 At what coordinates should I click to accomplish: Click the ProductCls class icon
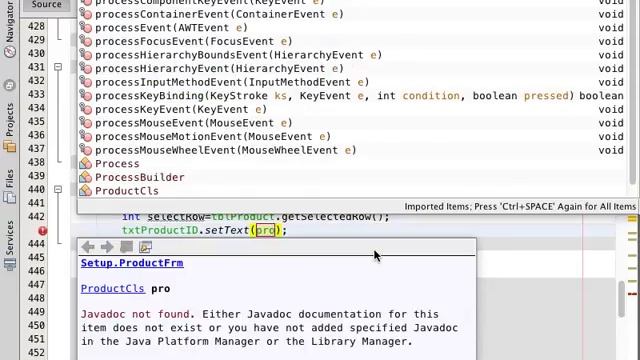tap(85, 191)
